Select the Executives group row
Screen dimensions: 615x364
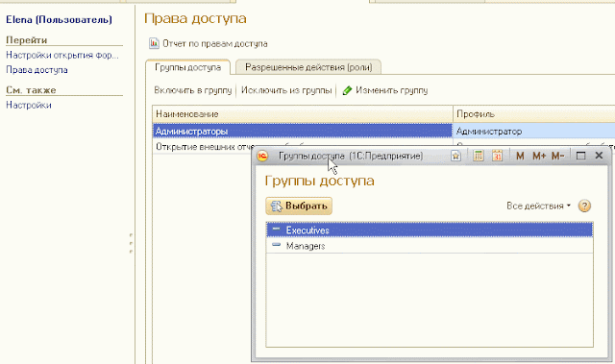click(x=430, y=230)
